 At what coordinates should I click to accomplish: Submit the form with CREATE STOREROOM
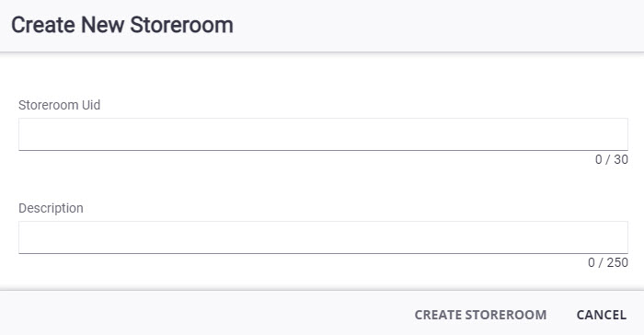480,315
